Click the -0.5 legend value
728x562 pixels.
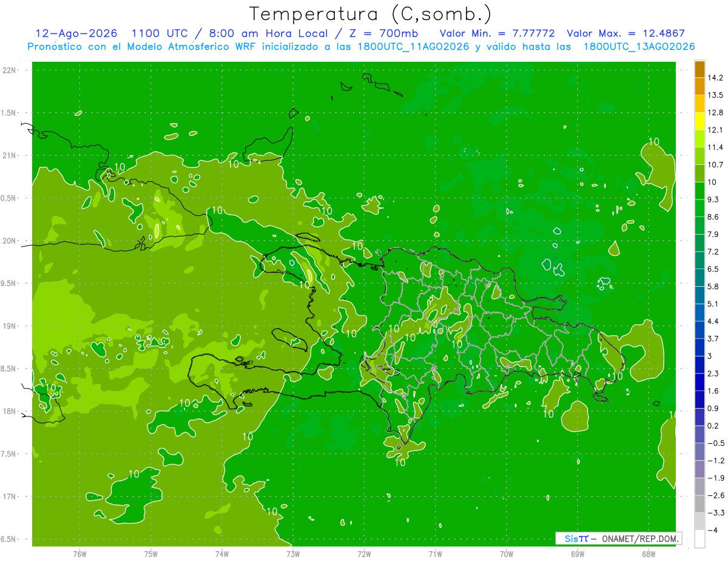[x=716, y=443]
